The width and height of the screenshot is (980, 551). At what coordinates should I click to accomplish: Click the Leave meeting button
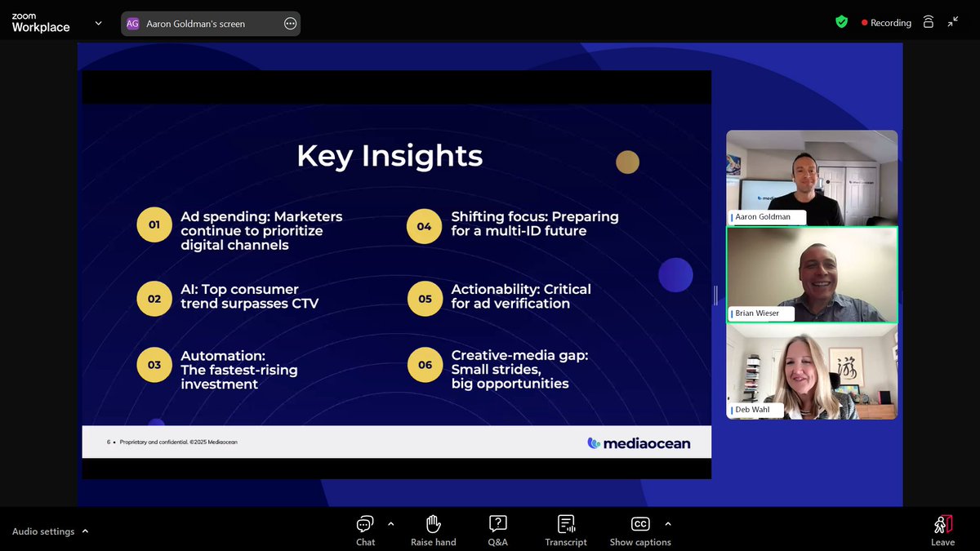[x=942, y=531]
